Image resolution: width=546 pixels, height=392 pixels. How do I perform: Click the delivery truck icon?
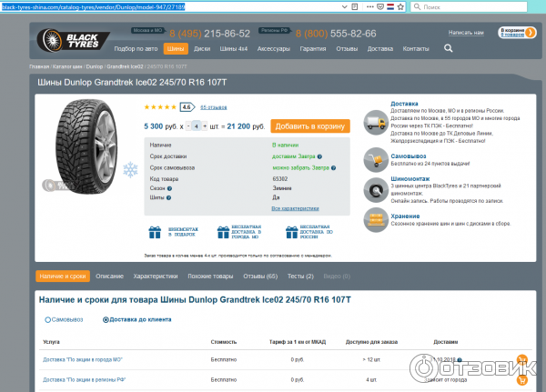click(x=374, y=120)
